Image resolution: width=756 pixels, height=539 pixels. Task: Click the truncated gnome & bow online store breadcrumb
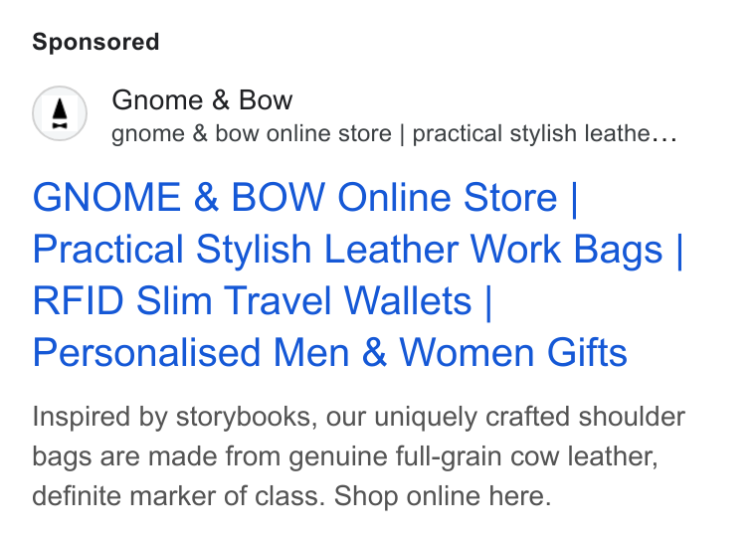tap(394, 133)
